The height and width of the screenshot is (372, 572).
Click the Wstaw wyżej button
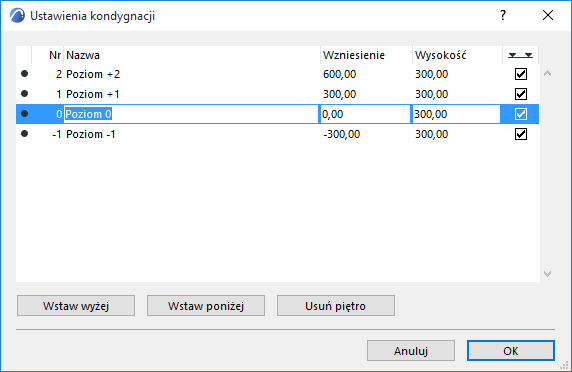[76, 306]
